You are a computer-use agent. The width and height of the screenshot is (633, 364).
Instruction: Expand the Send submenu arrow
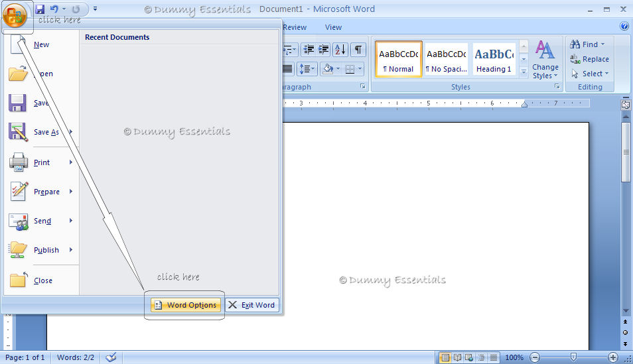pos(71,221)
